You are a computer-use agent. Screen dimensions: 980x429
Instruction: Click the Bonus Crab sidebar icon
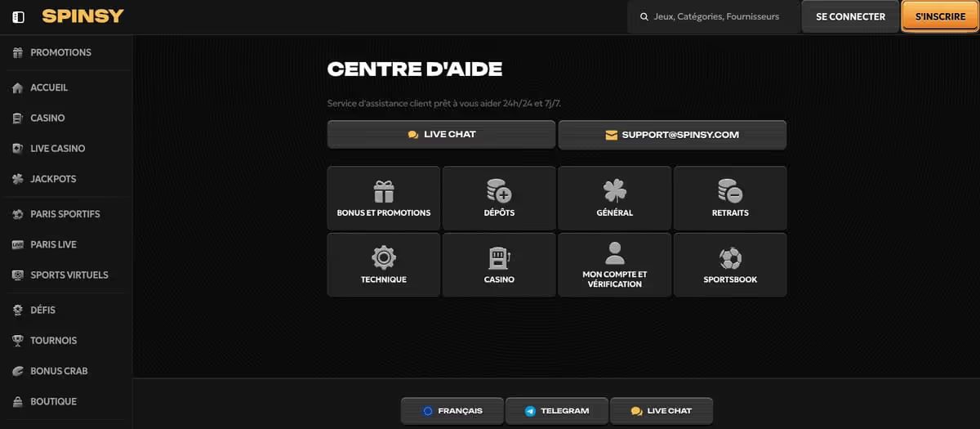click(18, 371)
